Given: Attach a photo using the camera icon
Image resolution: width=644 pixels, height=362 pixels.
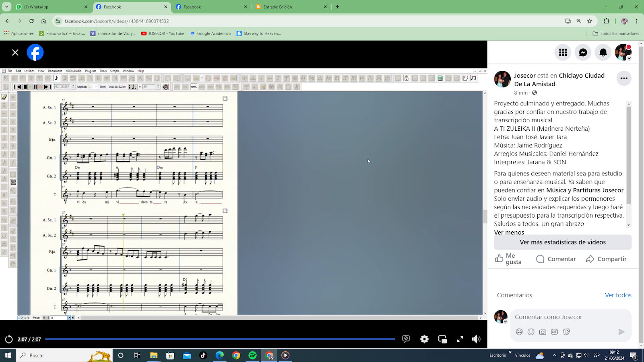Looking at the screenshot, I should 543,332.
